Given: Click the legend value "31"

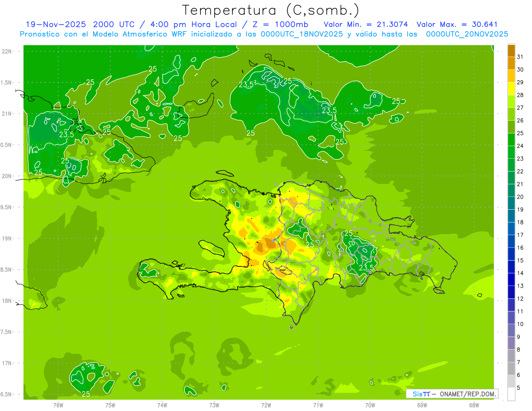Looking at the screenshot, I should tap(520, 57).
